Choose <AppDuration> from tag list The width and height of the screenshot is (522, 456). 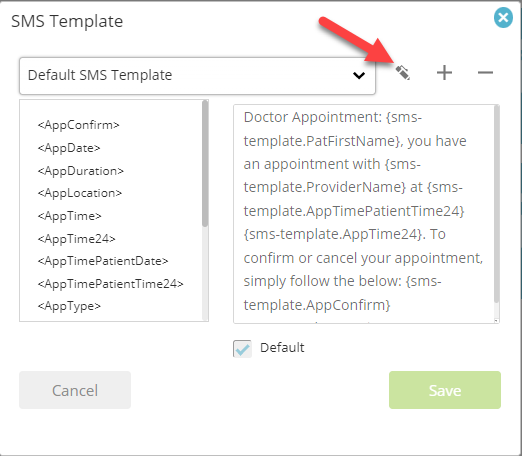[x=81, y=171]
